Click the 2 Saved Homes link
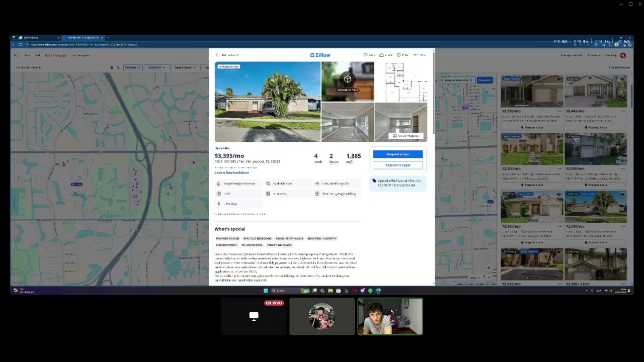 [x=619, y=67]
